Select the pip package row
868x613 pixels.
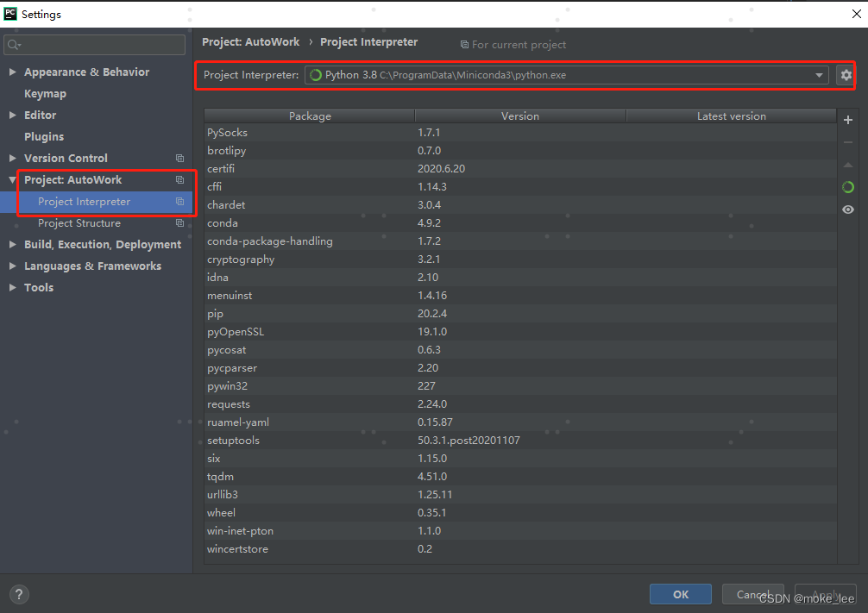click(520, 314)
